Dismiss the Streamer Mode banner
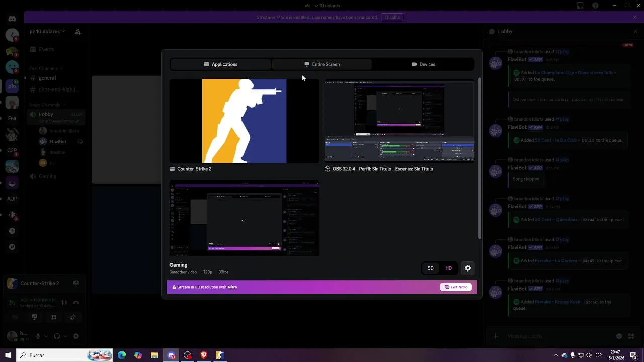Image resolution: width=644 pixels, height=362 pixels. (x=635, y=17)
